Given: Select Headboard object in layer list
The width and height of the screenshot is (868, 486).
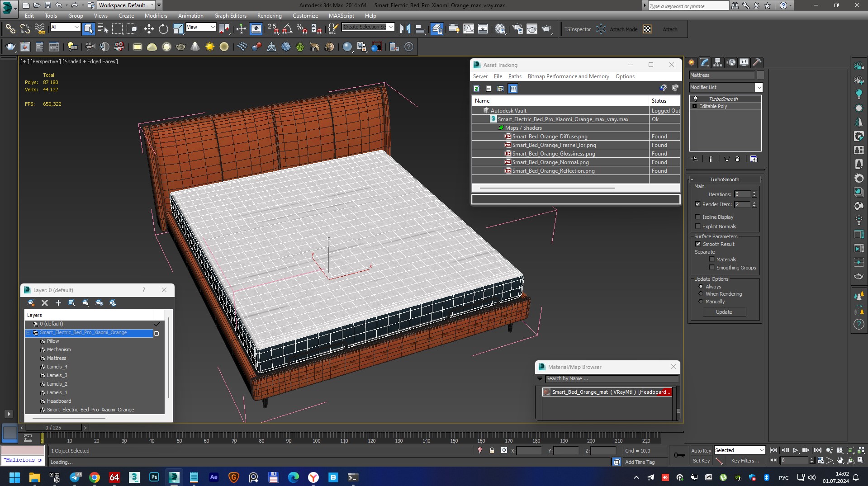Looking at the screenshot, I should (59, 401).
